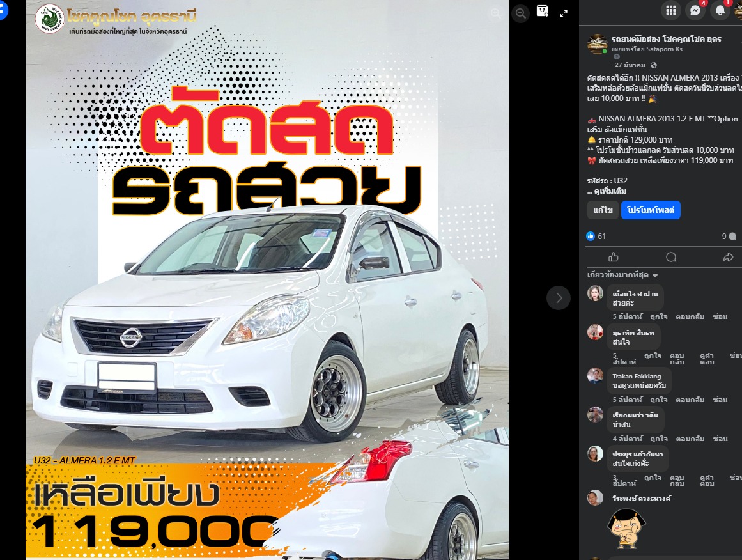
Task: Like the post with thumbs-up
Action: coord(614,257)
